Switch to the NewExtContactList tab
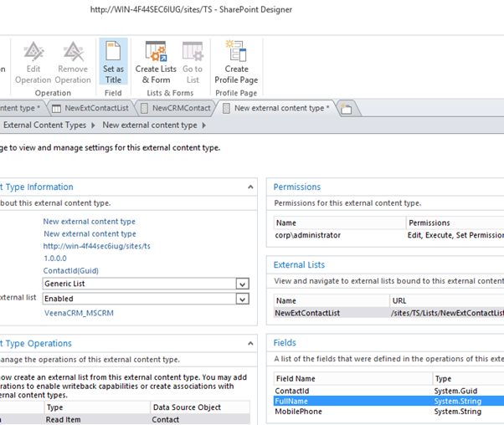This screenshot has width=504, height=425. click(90, 108)
